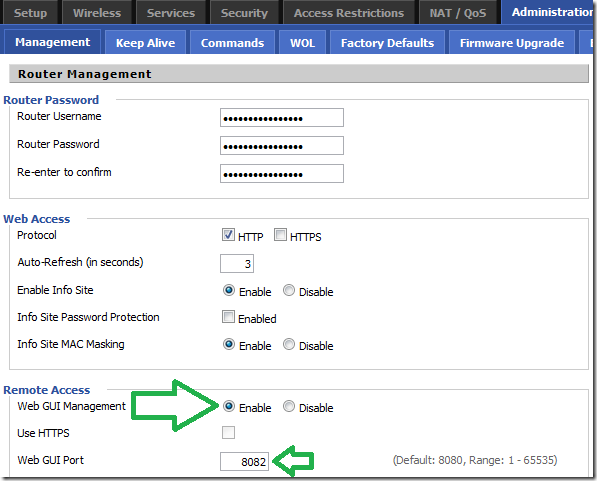
Task: Select the NAT / QoS tab
Action: tap(458, 13)
